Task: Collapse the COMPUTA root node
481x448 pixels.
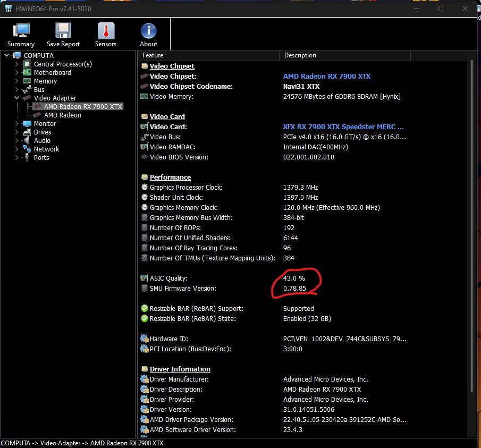Action: [x=6, y=55]
